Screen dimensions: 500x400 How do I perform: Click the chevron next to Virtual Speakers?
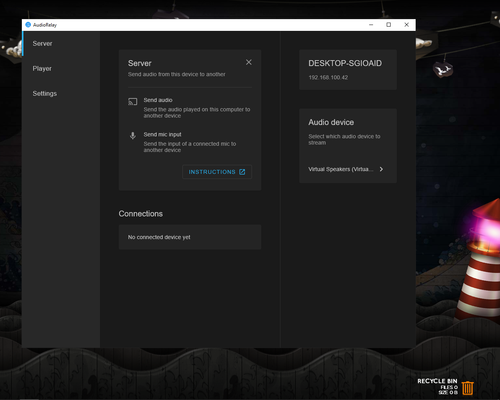[x=381, y=169]
